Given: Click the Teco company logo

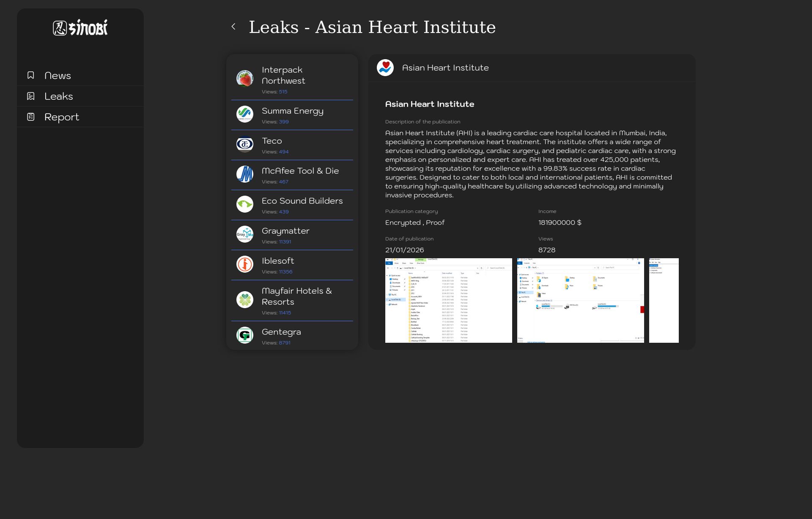Looking at the screenshot, I should tap(244, 144).
